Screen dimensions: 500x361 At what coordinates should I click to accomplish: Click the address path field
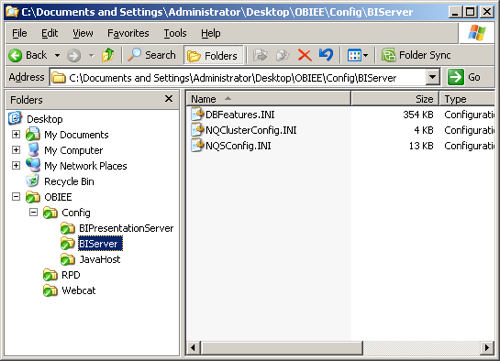(x=238, y=78)
